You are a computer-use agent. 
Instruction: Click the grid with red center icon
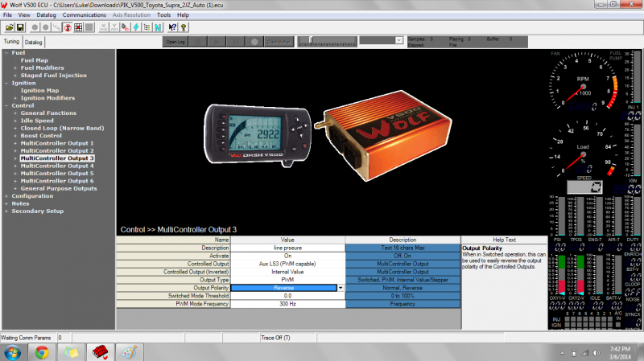point(78,27)
